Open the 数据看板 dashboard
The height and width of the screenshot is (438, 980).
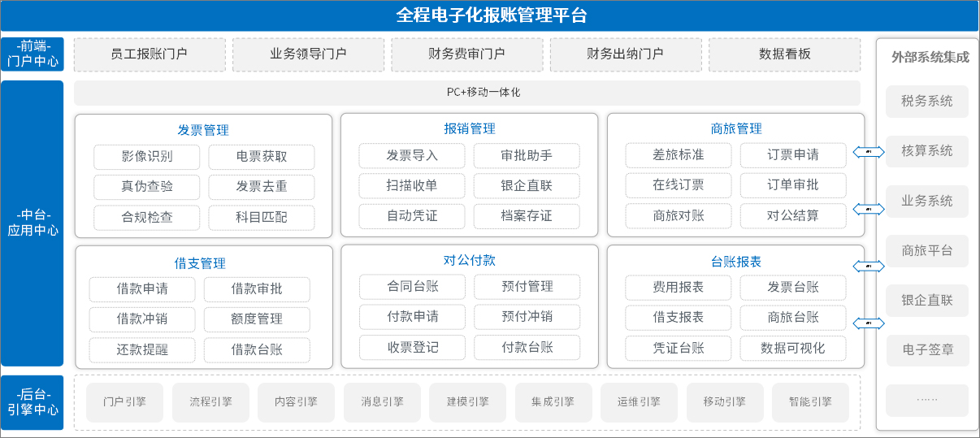tap(784, 54)
